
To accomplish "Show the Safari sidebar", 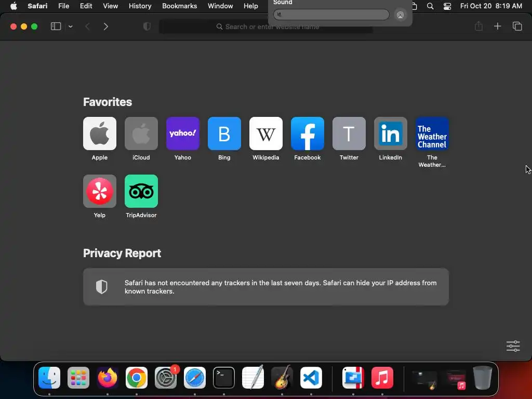I will [56, 26].
